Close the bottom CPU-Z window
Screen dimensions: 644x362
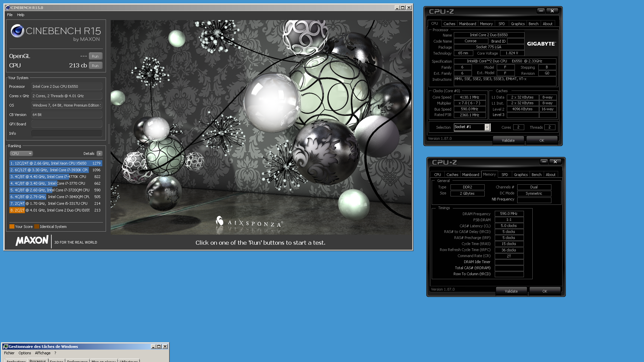coord(555,162)
